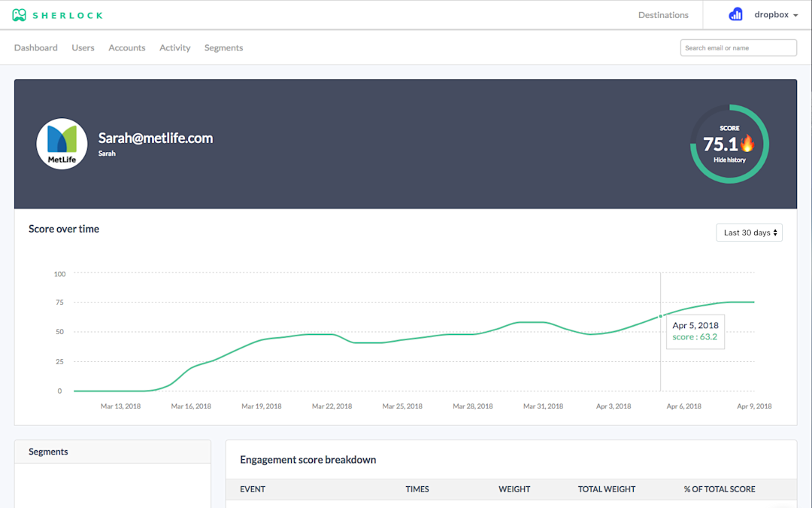Open the Activity tab
This screenshot has width=812, height=508.
(175, 47)
